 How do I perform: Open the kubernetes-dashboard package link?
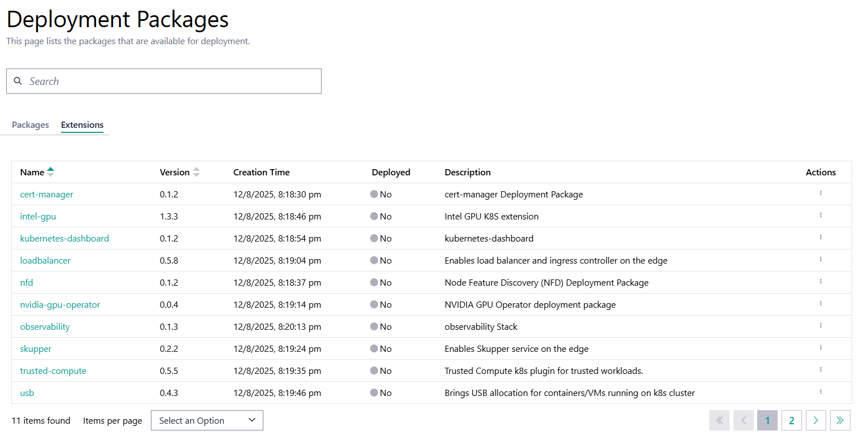[x=64, y=239]
